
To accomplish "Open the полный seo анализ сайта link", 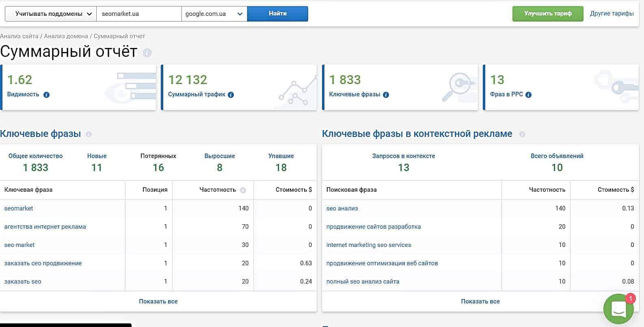I will 363,282.
